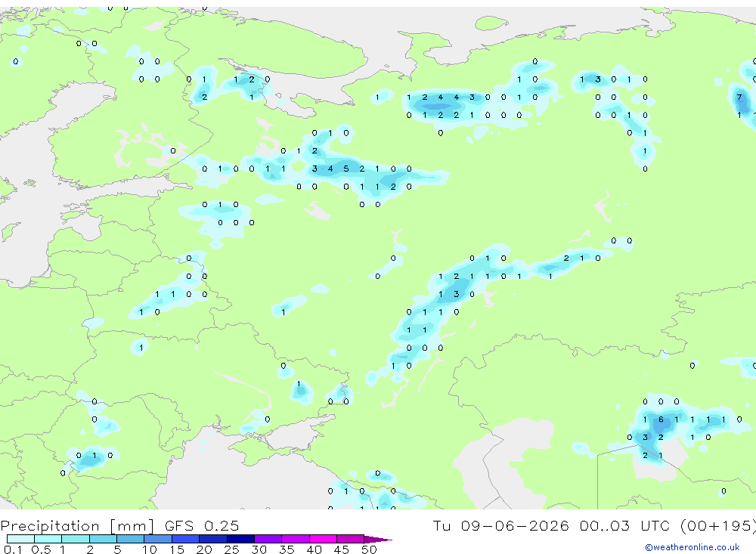The width and height of the screenshot is (756, 554).
Task: Click the 'Precipitation [mm]' title text
Action: [x=77, y=525]
